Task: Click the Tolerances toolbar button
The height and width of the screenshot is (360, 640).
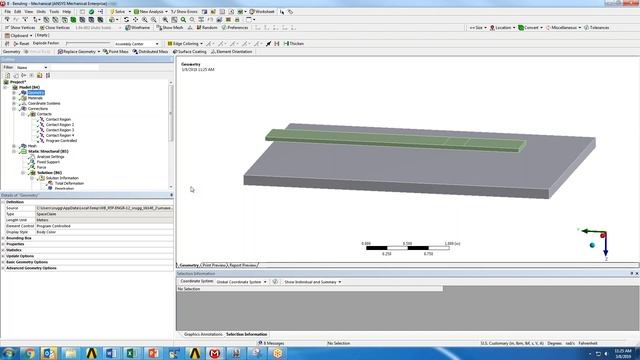Action: click(x=596, y=28)
